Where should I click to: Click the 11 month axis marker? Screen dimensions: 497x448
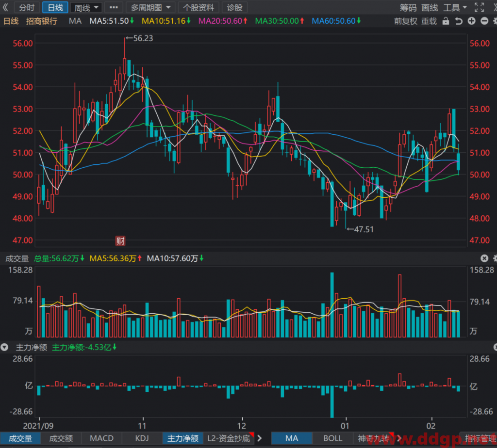[x=142, y=426]
